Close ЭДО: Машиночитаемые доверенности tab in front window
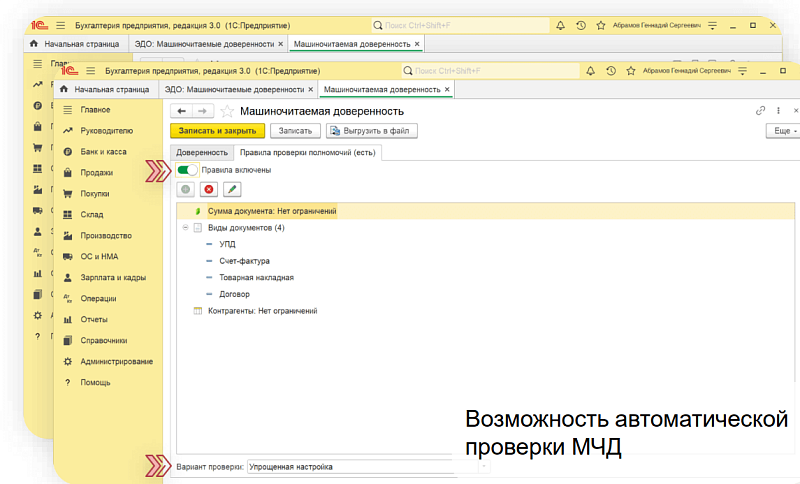The width and height of the screenshot is (800, 484). [310, 89]
